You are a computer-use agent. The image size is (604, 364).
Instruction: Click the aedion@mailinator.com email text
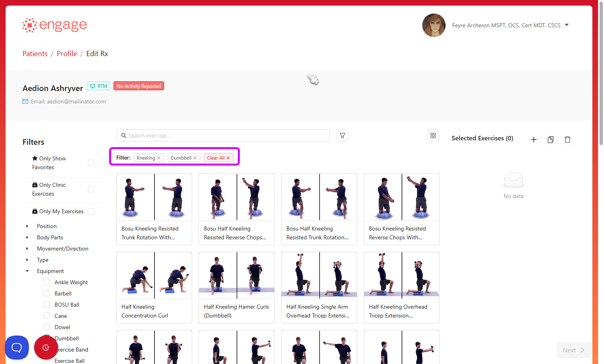coord(76,101)
